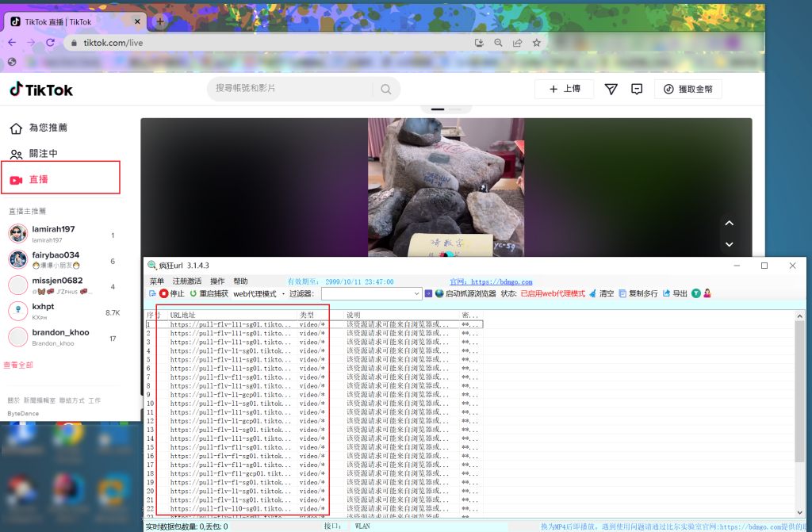Viewport: 812px width, 532px height.
Task: Click the TikTok logo
Action: [x=41, y=90]
